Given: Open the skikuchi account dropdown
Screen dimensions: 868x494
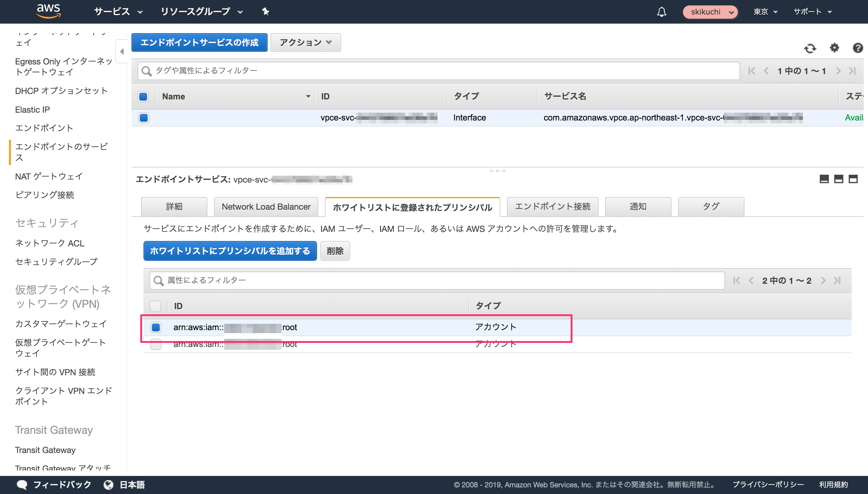Looking at the screenshot, I should click(x=709, y=11).
